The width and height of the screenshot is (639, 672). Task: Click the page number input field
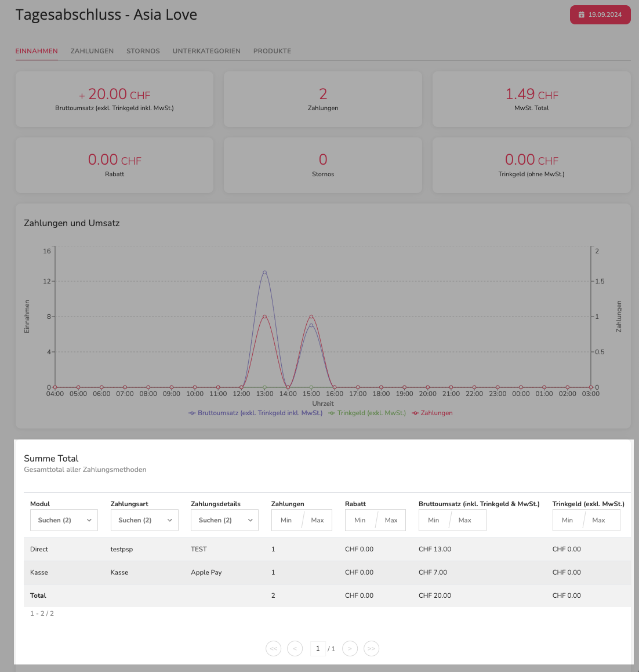[318, 648]
